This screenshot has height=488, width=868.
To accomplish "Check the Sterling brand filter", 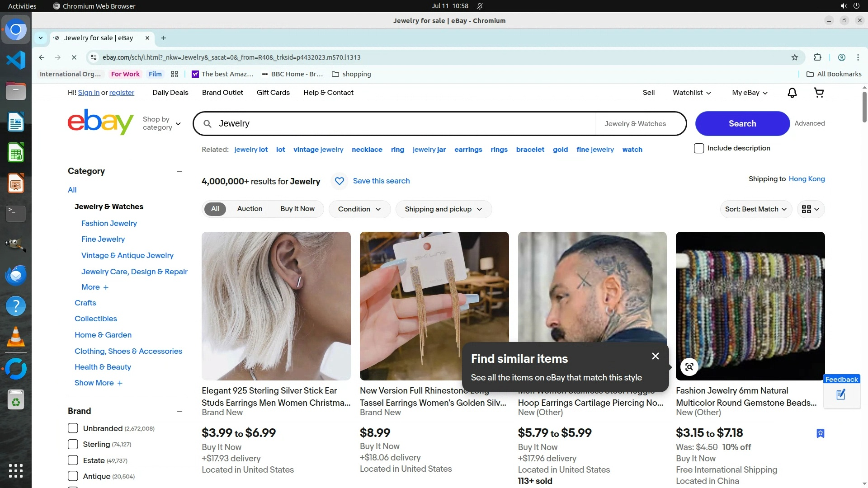I will [73, 444].
